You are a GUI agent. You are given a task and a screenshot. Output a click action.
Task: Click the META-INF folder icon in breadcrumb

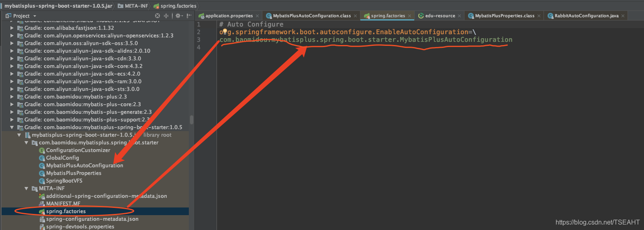click(x=121, y=6)
